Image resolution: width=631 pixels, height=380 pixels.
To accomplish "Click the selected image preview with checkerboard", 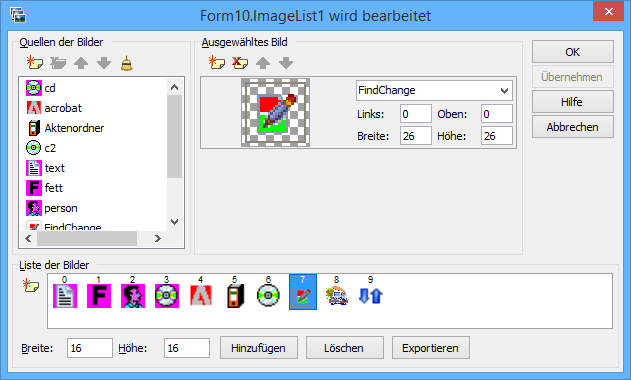I will pyautogui.click(x=276, y=112).
